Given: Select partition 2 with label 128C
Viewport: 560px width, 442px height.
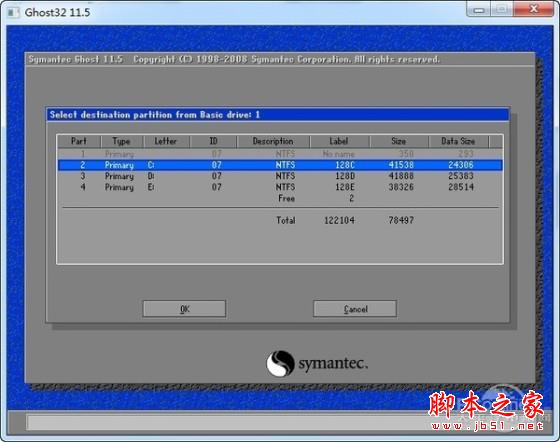Looking at the screenshot, I should click(x=280, y=165).
